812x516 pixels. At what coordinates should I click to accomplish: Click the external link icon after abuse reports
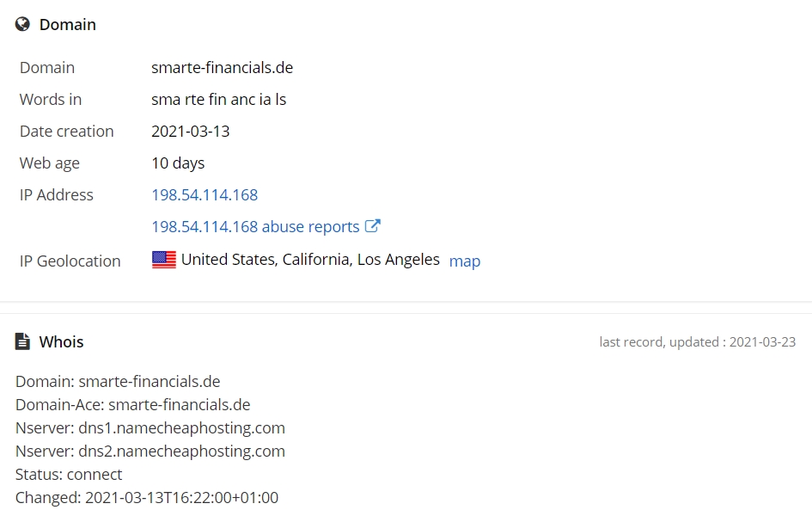[x=372, y=226]
